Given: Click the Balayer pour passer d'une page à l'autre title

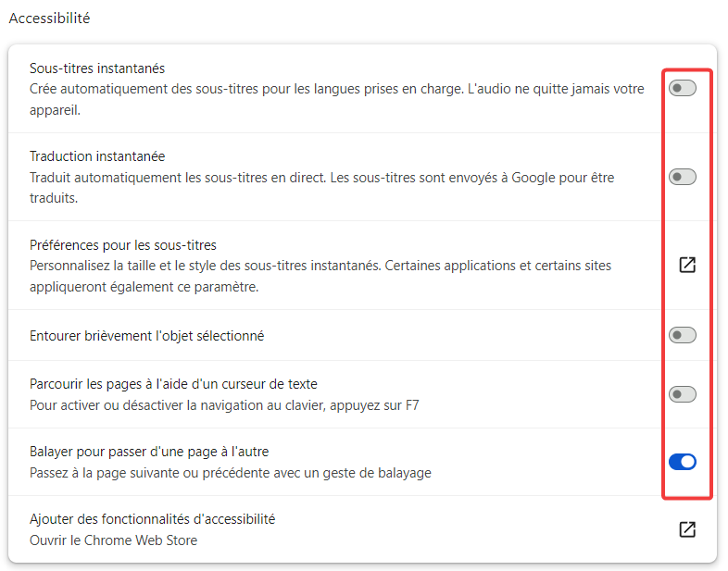Looking at the screenshot, I should point(149,452).
